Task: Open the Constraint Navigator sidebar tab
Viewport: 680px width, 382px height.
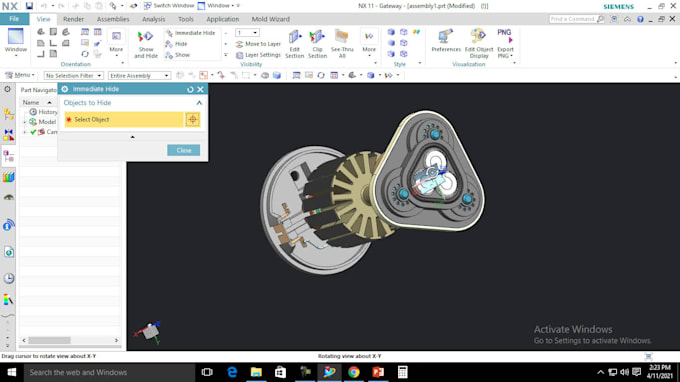Action: pos(8,134)
